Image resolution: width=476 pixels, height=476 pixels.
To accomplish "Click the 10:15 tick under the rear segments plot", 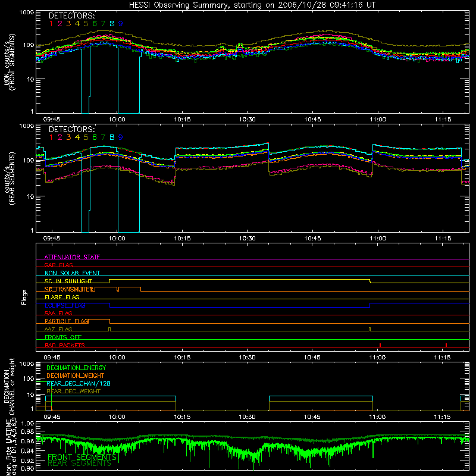I will pyautogui.click(x=182, y=239).
